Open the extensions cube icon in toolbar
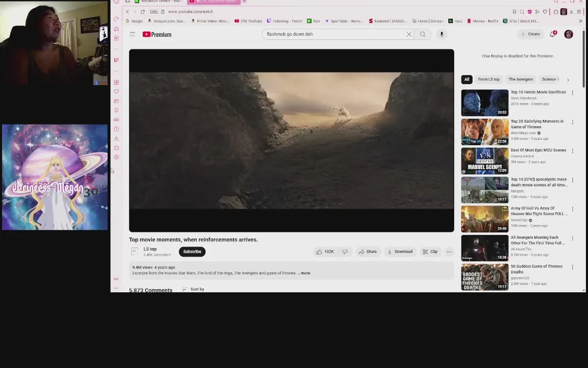Image resolution: width=588 pixels, height=368 pixels. pyautogui.click(x=556, y=12)
